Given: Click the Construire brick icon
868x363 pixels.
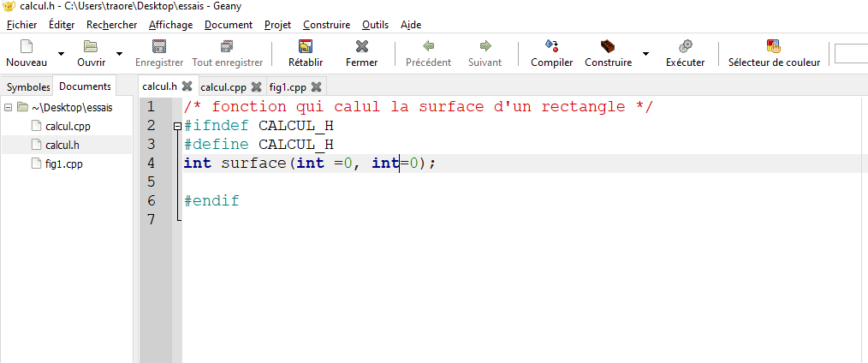Looking at the screenshot, I should point(608,46).
